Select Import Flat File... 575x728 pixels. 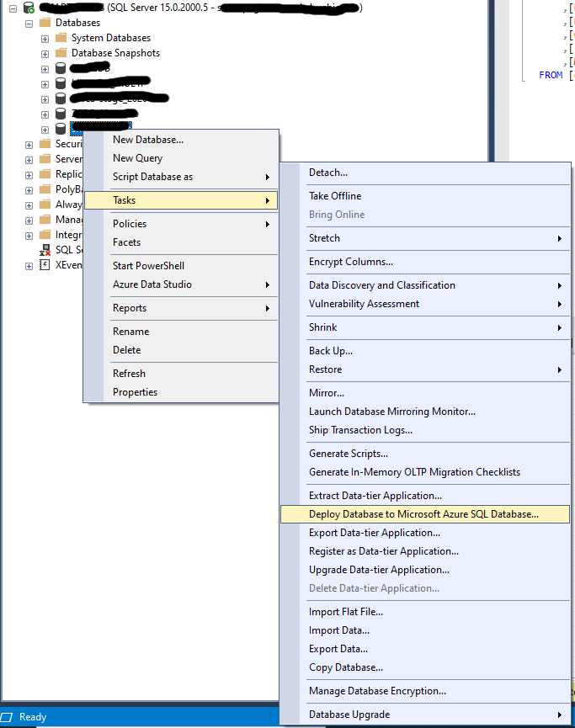point(425,612)
